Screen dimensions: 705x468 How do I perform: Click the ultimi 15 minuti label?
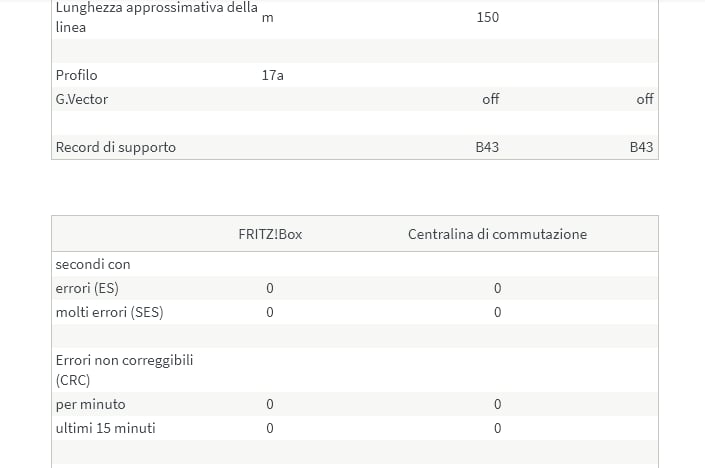[x=105, y=428]
